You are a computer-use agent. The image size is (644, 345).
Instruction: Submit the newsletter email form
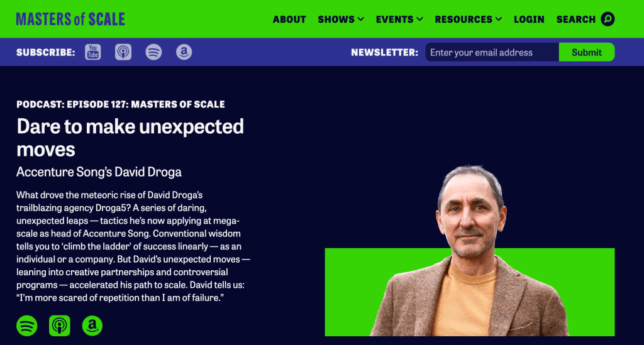587,52
